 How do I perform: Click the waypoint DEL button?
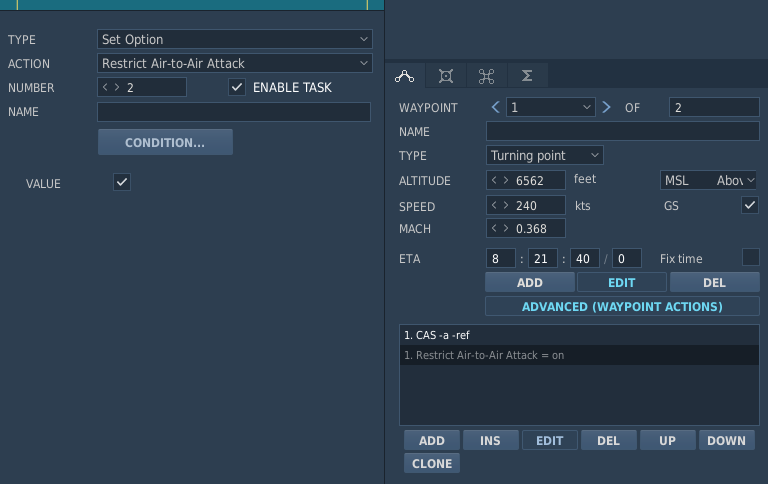(715, 283)
